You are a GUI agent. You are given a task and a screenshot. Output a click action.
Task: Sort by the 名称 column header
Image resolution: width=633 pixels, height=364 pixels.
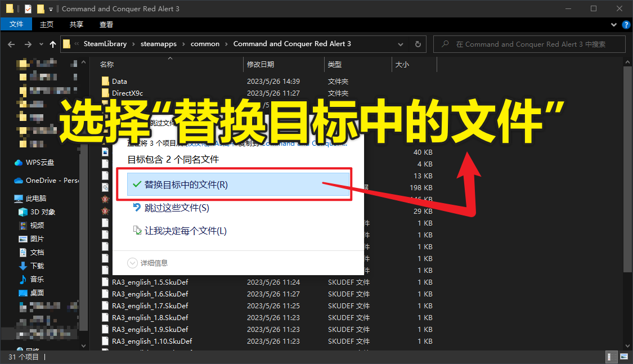click(x=107, y=65)
